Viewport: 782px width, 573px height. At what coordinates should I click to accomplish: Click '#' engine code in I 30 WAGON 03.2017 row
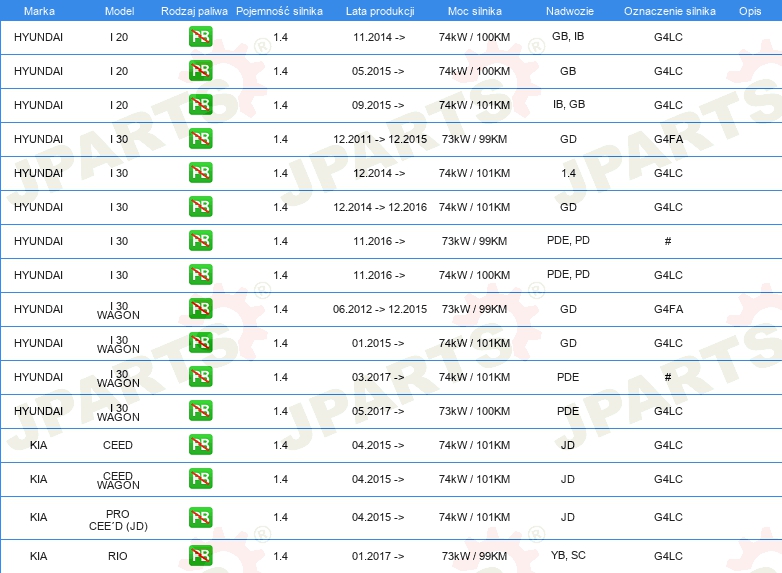point(668,377)
